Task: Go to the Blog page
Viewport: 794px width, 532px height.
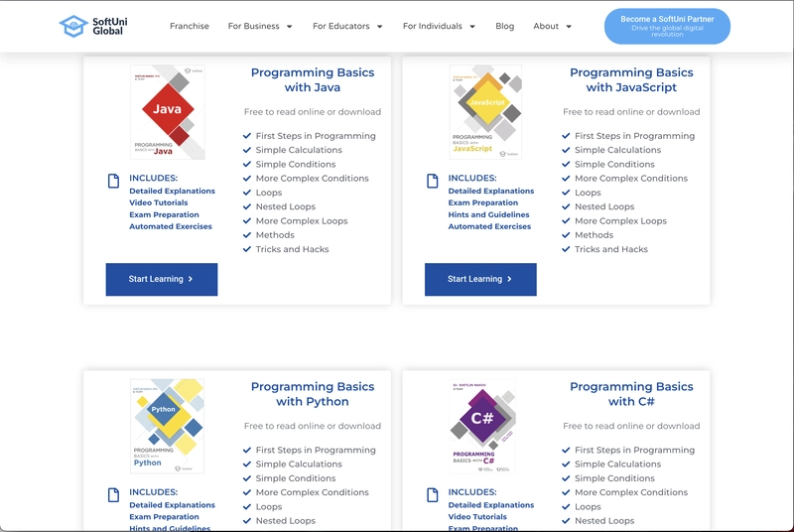Action: tap(505, 26)
